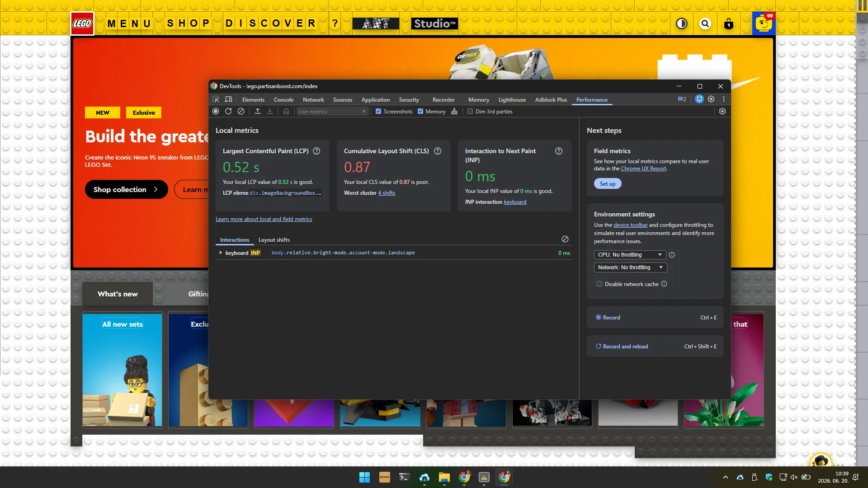Open the minifigure account avatar with 99 badge
Image resolution: width=868 pixels, height=488 pixels.
click(764, 23)
